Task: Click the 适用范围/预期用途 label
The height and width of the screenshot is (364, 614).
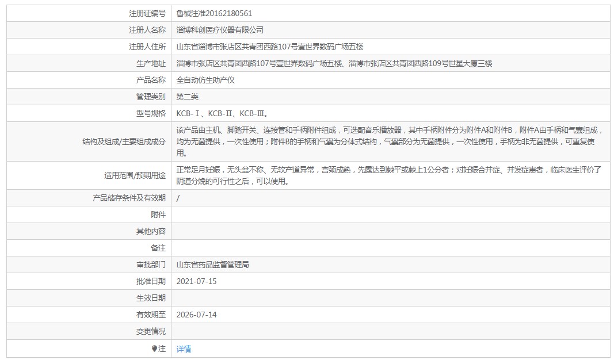Action: pyautogui.click(x=135, y=176)
